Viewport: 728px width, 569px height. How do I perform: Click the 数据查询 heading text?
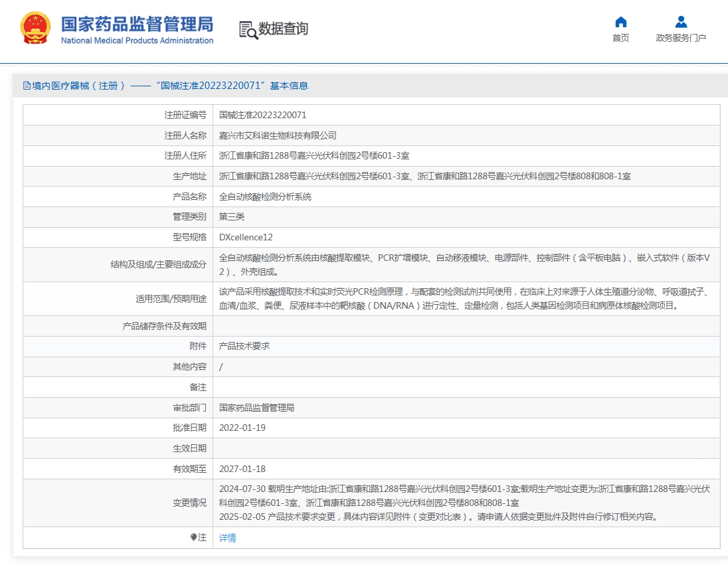[x=283, y=29]
